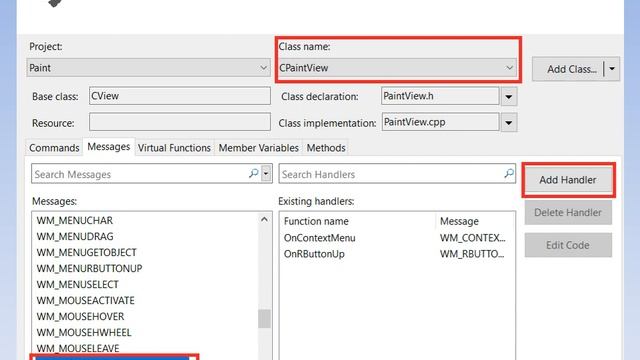Screen dimensions: 640x360
Task: Click the Search Messages magnifier icon
Action: [253, 173]
